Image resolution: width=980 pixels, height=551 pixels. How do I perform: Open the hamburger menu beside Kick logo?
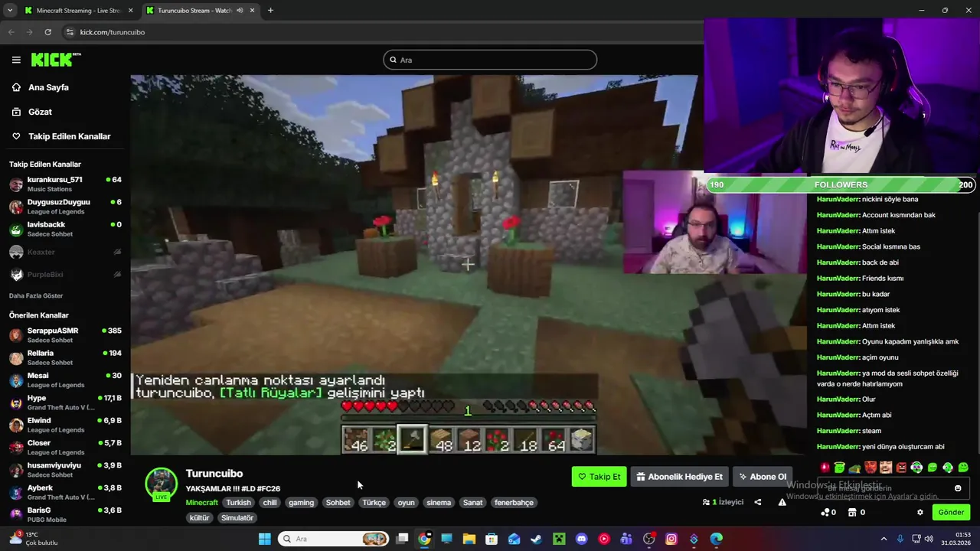16,60
